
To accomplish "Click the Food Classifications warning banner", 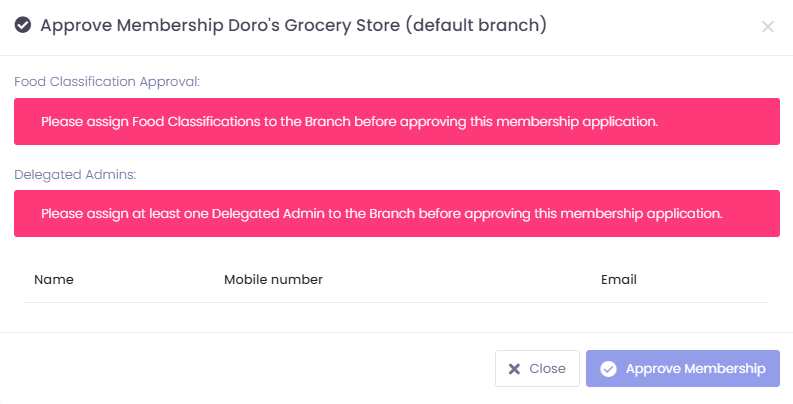I will (x=397, y=122).
